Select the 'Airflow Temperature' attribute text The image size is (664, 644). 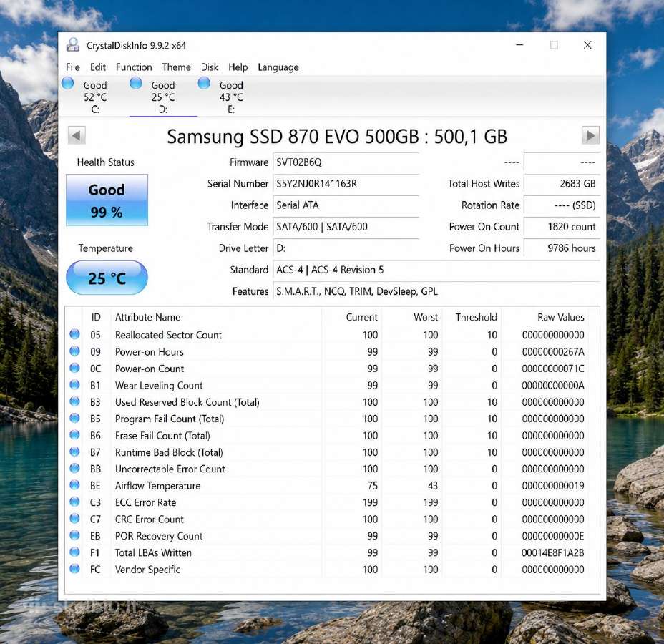pyautogui.click(x=157, y=486)
